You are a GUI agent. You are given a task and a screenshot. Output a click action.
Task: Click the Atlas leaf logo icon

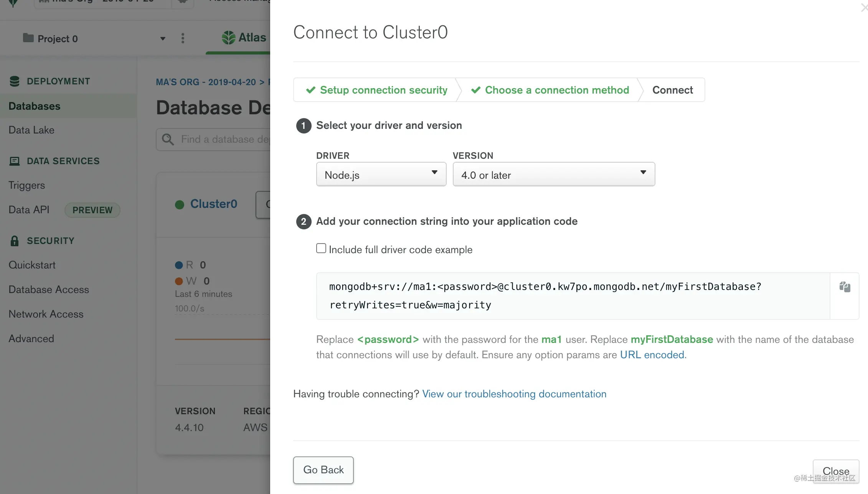pyautogui.click(x=229, y=38)
